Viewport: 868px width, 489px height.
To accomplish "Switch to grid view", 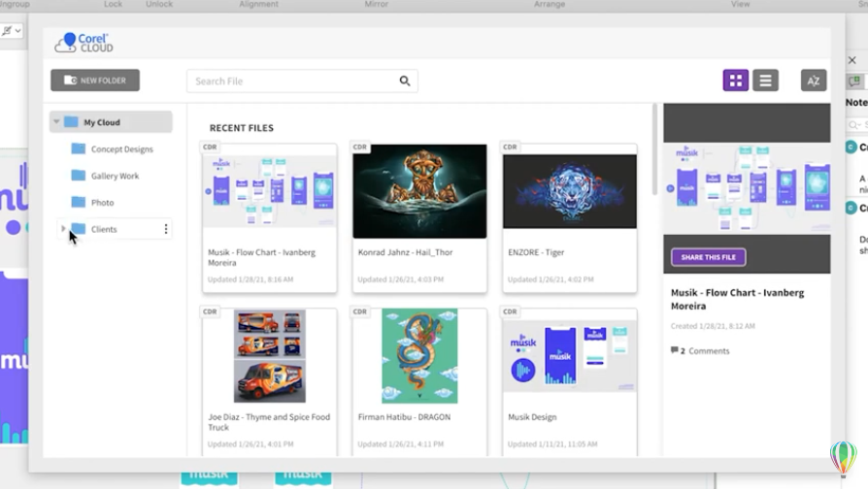I will [736, 81].
